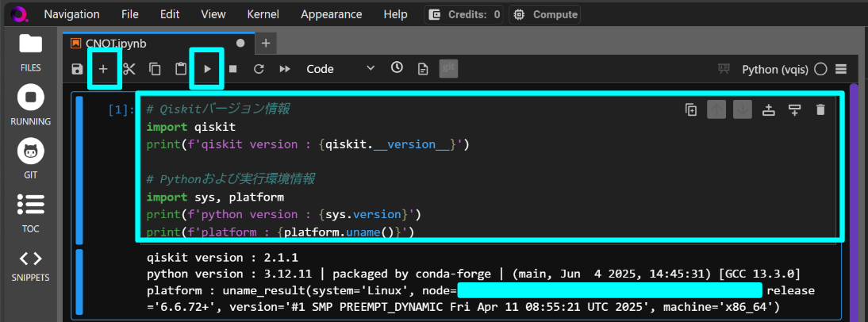Open the Appearance menu
The image size is (868, 322).
tap(331, 14)
